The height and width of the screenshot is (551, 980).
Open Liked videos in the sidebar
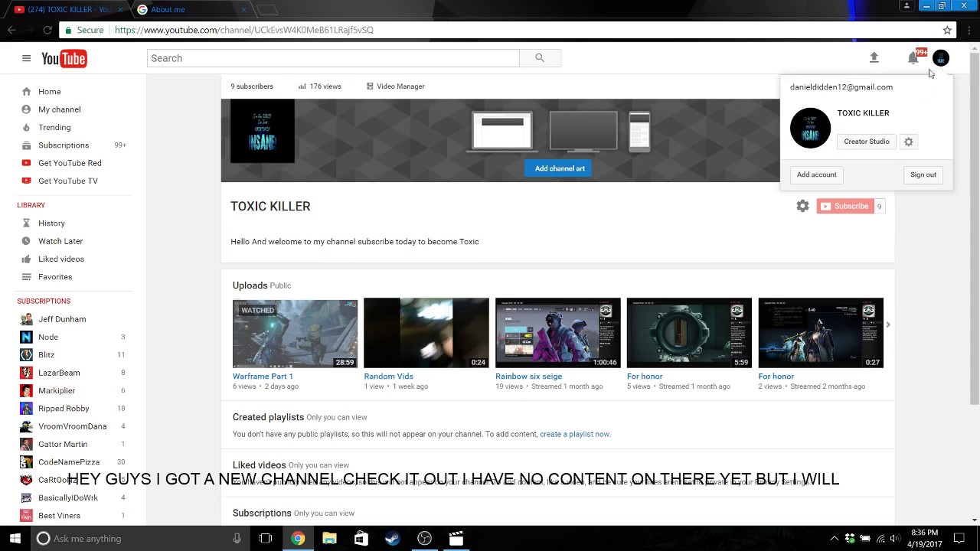coord(61,259)
